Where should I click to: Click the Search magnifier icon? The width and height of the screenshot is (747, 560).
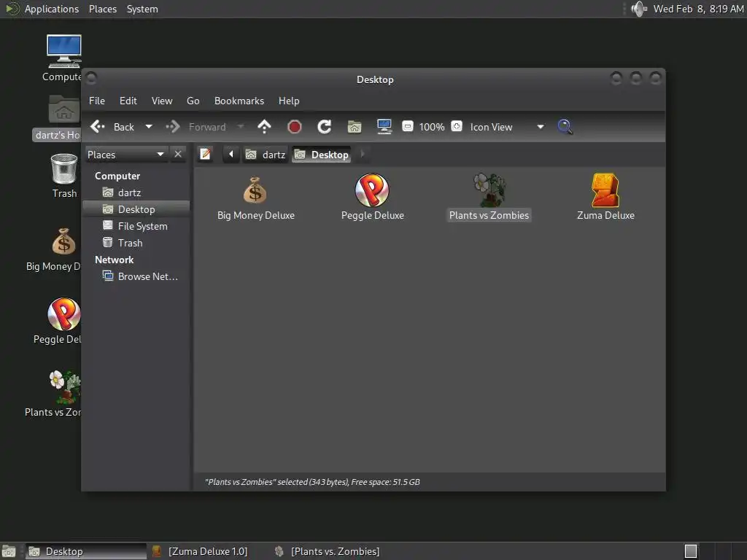coord(565,127)
